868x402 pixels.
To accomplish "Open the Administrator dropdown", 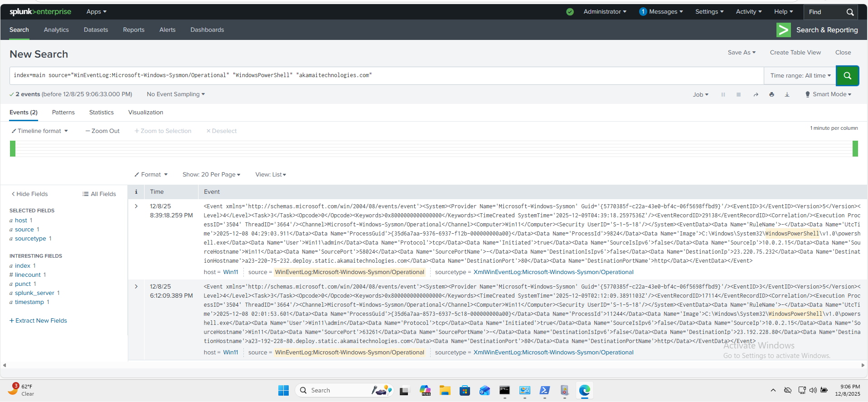I will point(605,12).
